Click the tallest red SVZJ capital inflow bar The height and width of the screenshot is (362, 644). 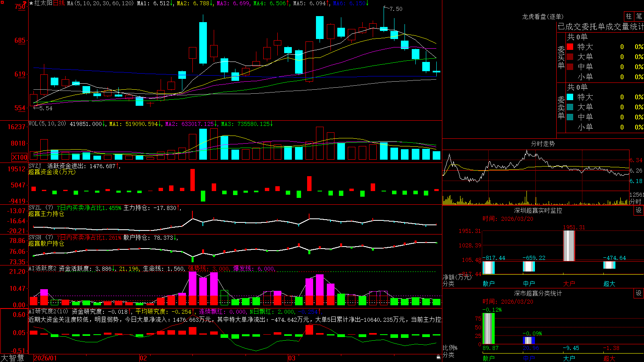(x=192, y=180)
